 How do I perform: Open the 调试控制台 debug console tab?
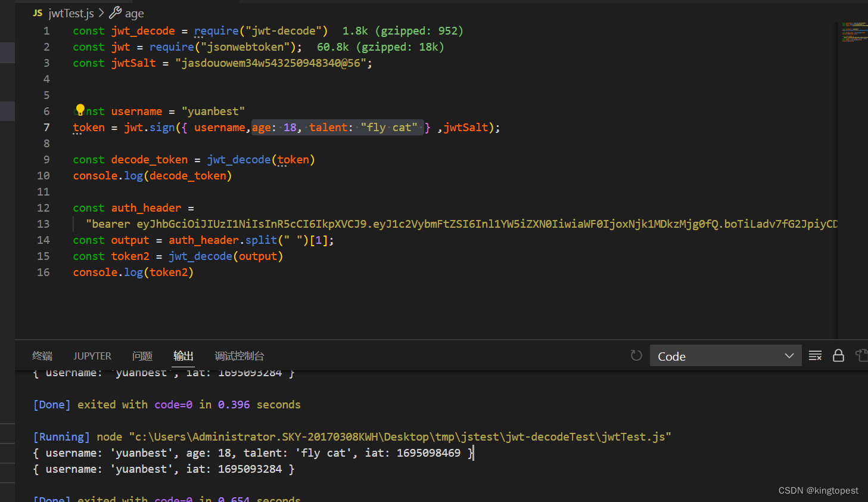239,356
